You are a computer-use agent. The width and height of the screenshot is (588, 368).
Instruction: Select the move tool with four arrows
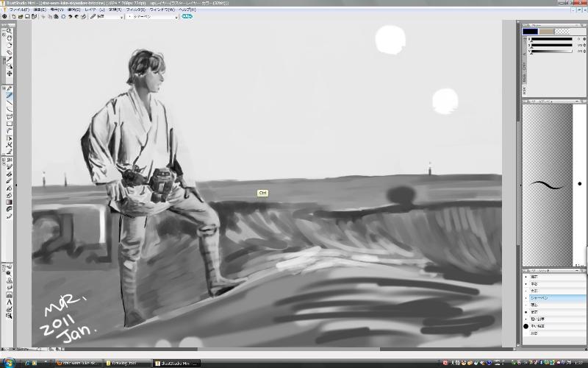9,74
